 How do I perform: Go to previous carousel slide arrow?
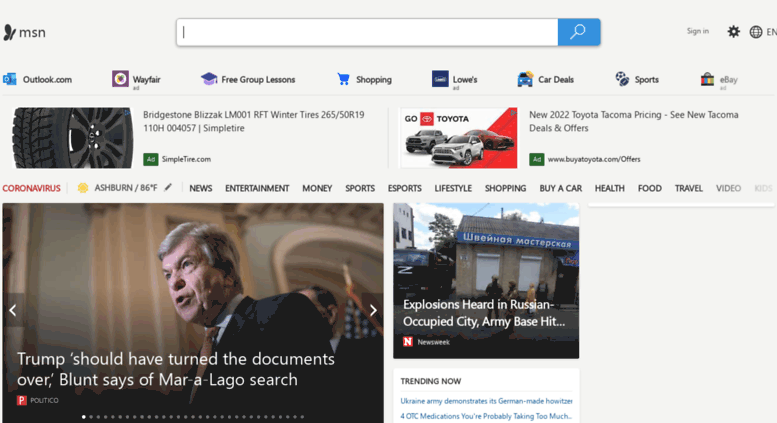click(13, 310)
